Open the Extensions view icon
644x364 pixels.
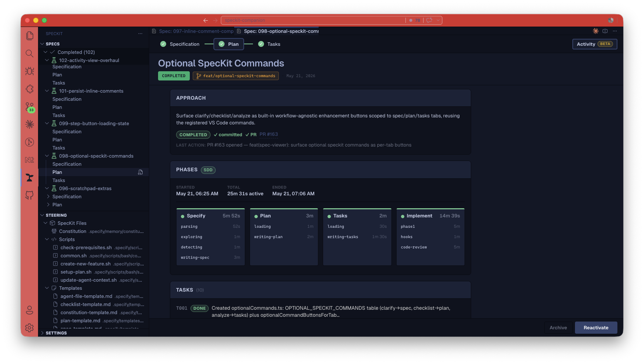pos(30,89)
